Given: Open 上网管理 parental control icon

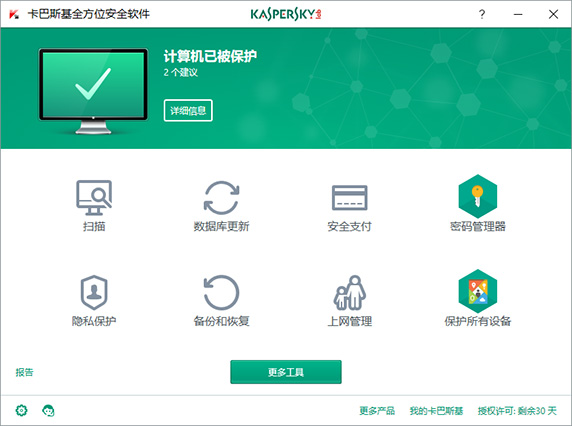Looking at the screenshot, I should (x=349, y=293).
